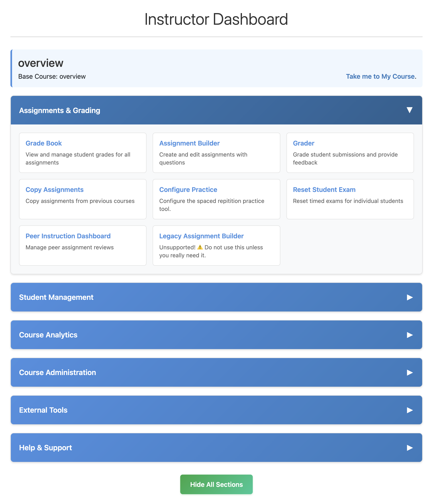Open the Copy Assignments link

(55, 190)
